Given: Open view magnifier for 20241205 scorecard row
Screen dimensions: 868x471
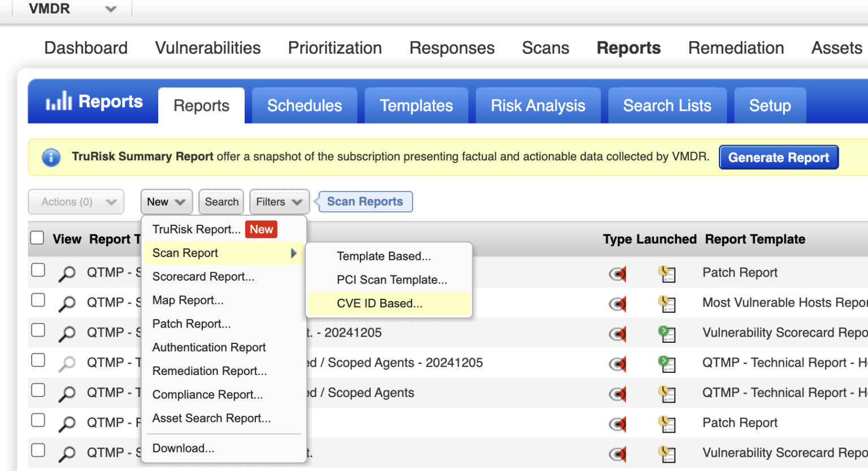Looking at the screenshot, I should [67, 334].
